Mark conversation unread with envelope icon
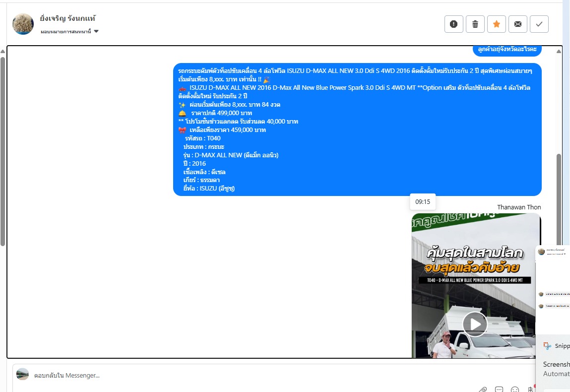The height and width of the screenshot is (392, 570). pos(517,24)
